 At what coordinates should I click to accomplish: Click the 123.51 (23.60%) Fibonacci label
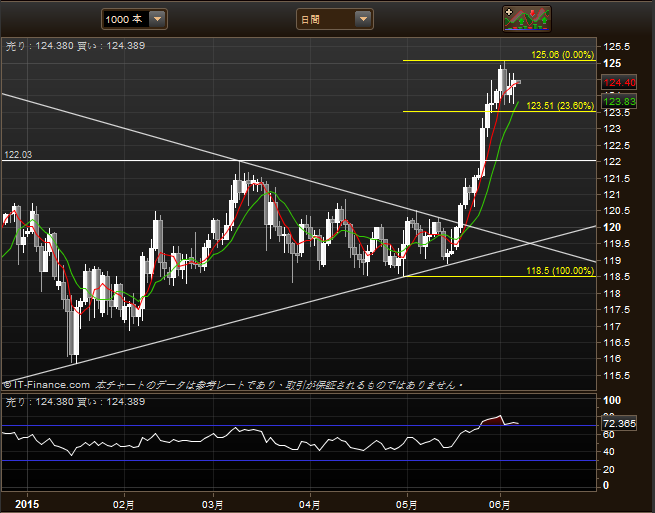pyautogui.click(x=560, y=106)
